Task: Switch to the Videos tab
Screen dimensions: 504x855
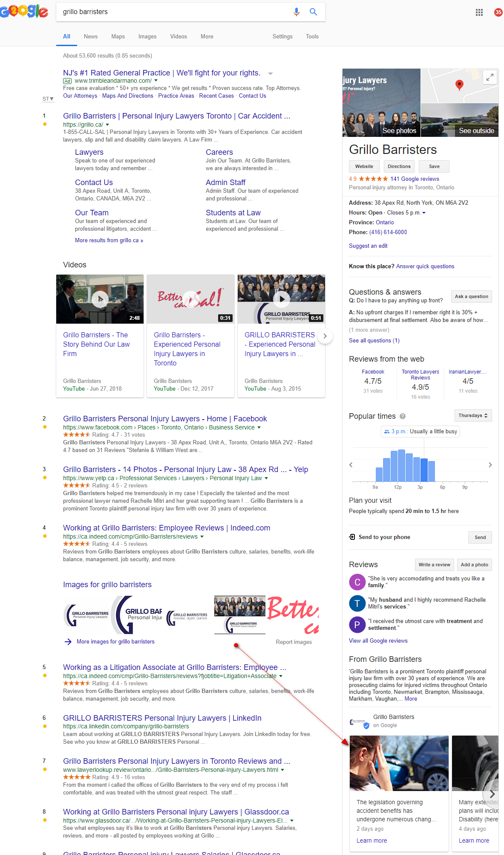Action: (x=179, y=37)
